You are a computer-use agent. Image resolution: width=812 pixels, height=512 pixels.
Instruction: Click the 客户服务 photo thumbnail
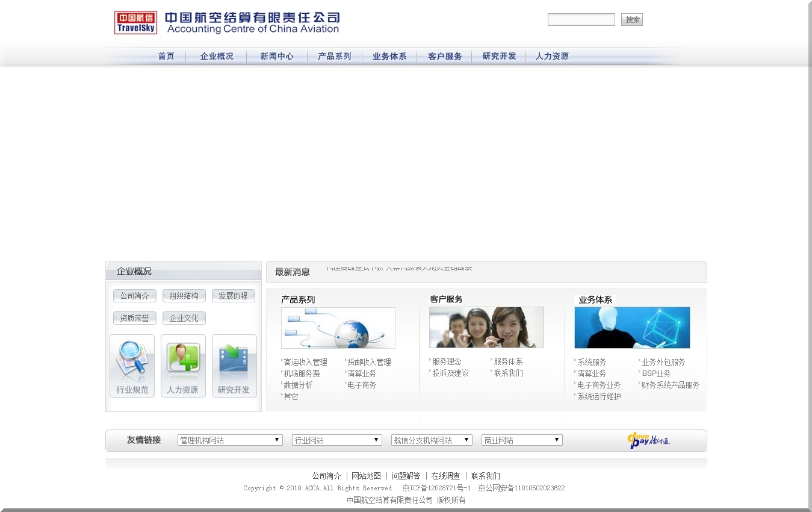click(486, 327)
